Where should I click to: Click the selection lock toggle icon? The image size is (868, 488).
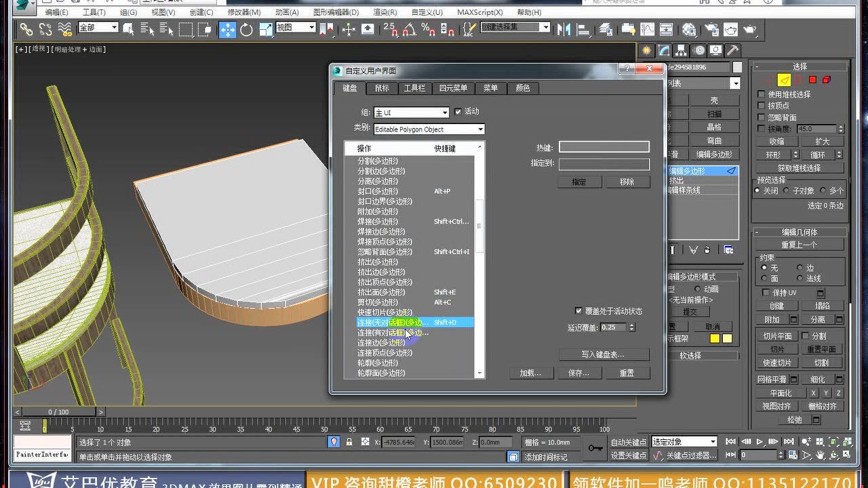click(349, 442)
